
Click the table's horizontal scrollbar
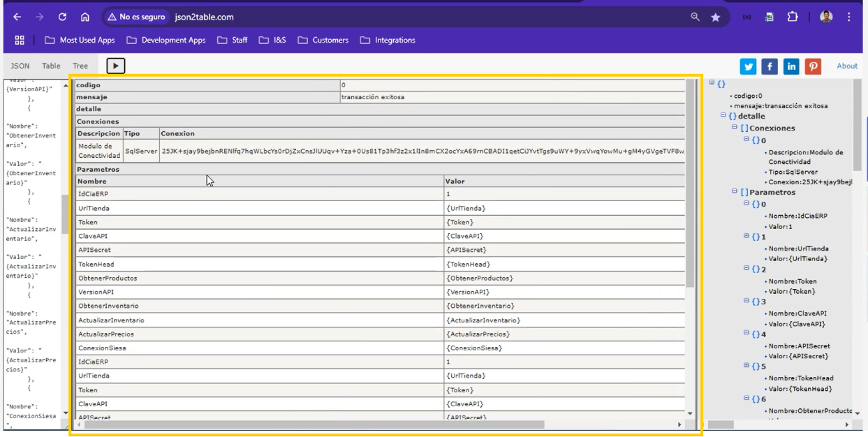(314, 424)
